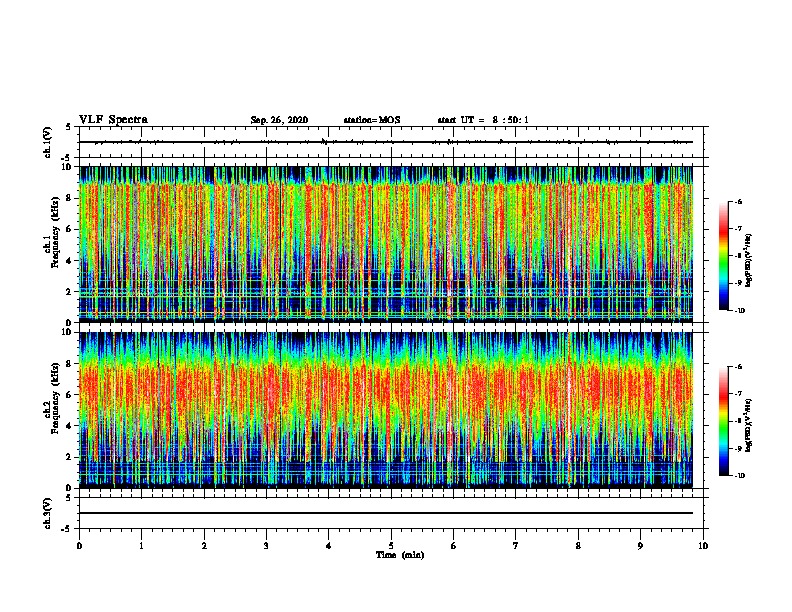Click the ch.2 color bar log(PSD) units label
792x612 pixels.
tap(749, 425)
